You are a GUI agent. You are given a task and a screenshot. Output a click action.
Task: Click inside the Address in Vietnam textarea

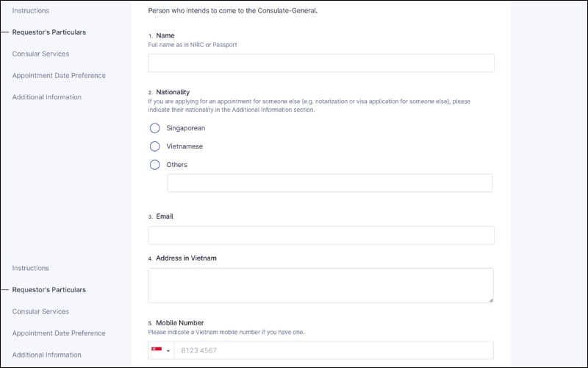coord(320,285)
